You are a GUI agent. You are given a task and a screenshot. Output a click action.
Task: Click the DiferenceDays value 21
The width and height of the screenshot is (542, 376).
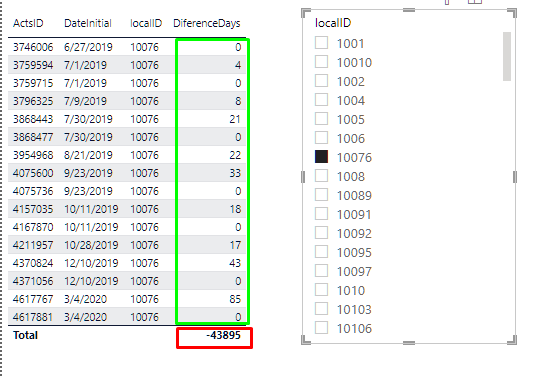pyautogui.click(x=235, y=119)
